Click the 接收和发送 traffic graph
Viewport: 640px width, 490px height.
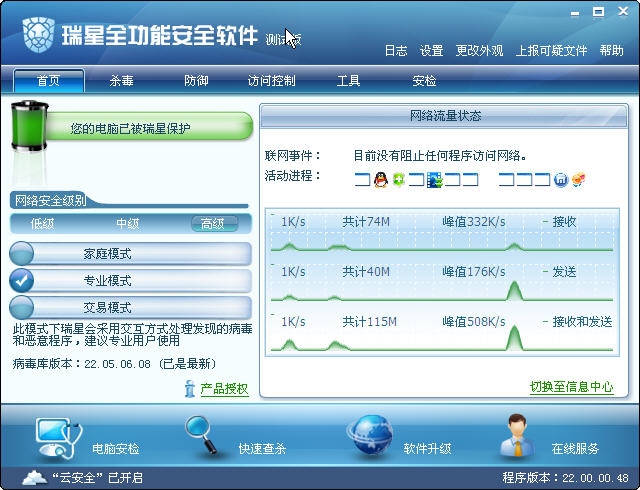point(442,332)
